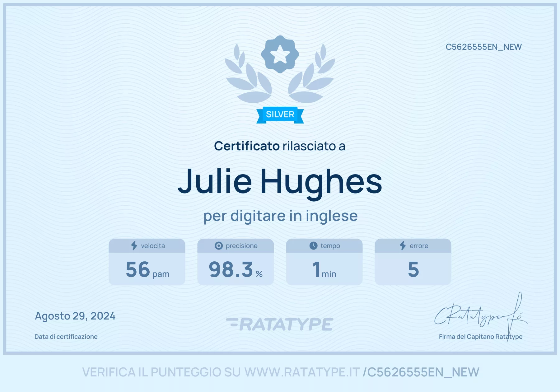Click the heading 'Certificato rilasciato a'
This screenshot has width=560, height=392.
(280, 146)
